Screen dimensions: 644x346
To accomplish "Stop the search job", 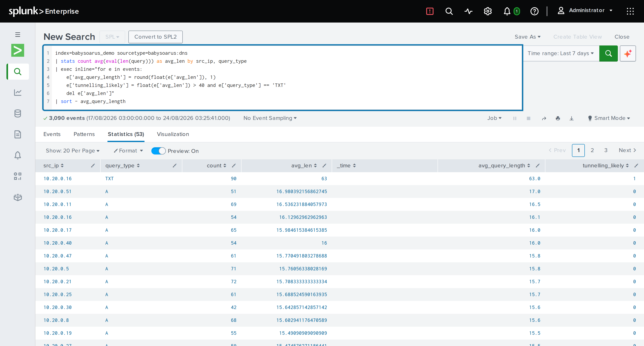I will click(528, 118).
